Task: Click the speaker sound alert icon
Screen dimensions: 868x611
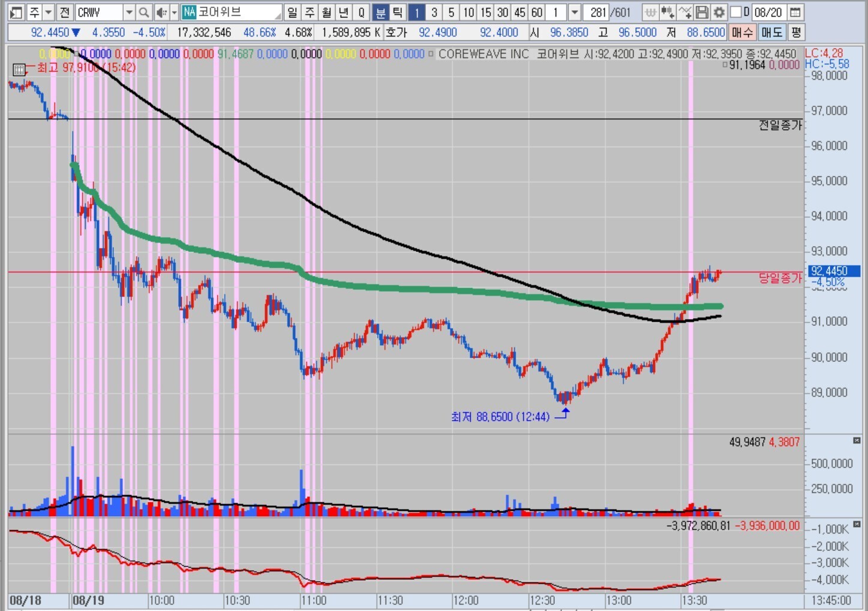Action: click(x=161, y=12)
